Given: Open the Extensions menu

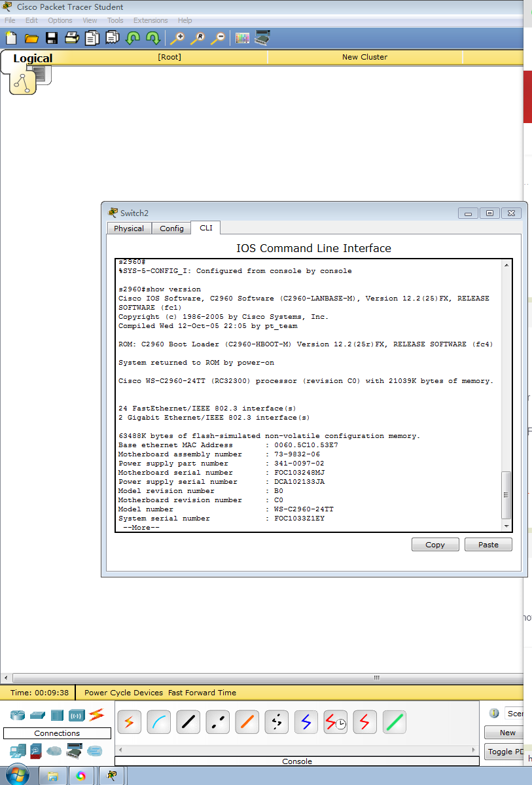Looking at the screenshot, I should pyautogui.click(x=151, y=20).
